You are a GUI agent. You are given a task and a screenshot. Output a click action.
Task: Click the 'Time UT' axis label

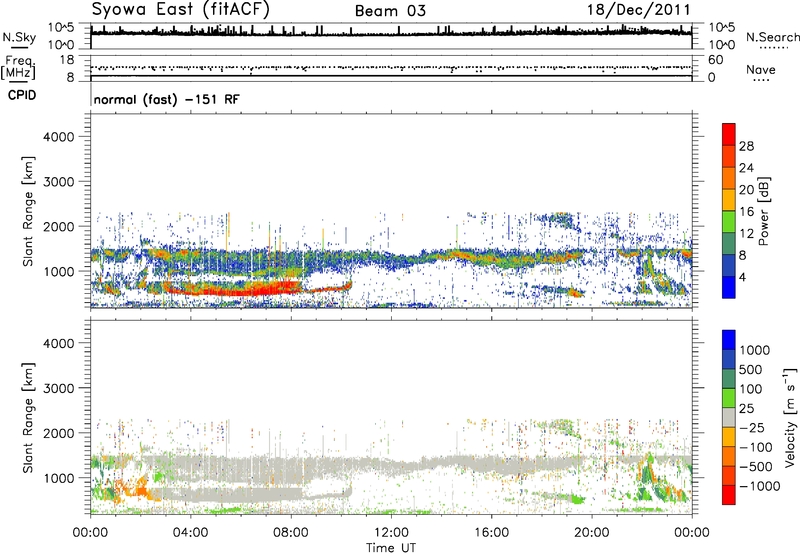[391, 548]
